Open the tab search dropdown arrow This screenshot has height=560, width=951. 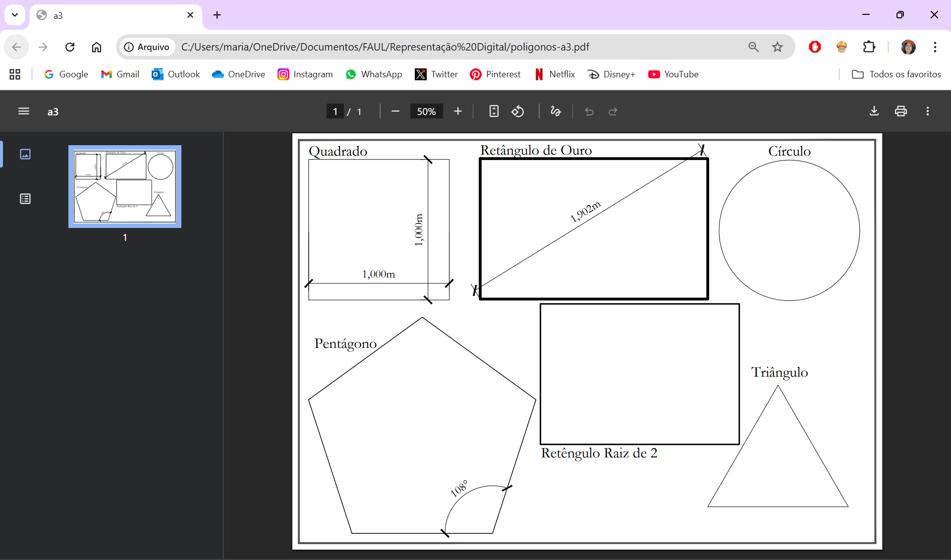[x=15, y=15]
